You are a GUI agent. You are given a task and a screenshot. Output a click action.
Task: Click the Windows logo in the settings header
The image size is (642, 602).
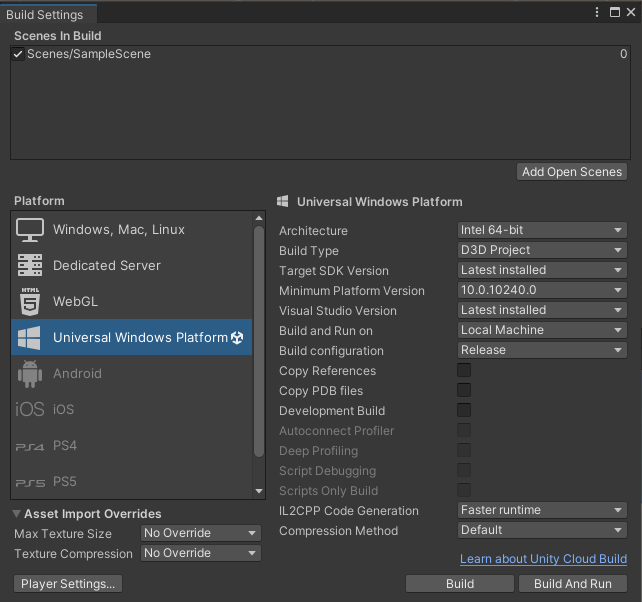tap(283, 201)
